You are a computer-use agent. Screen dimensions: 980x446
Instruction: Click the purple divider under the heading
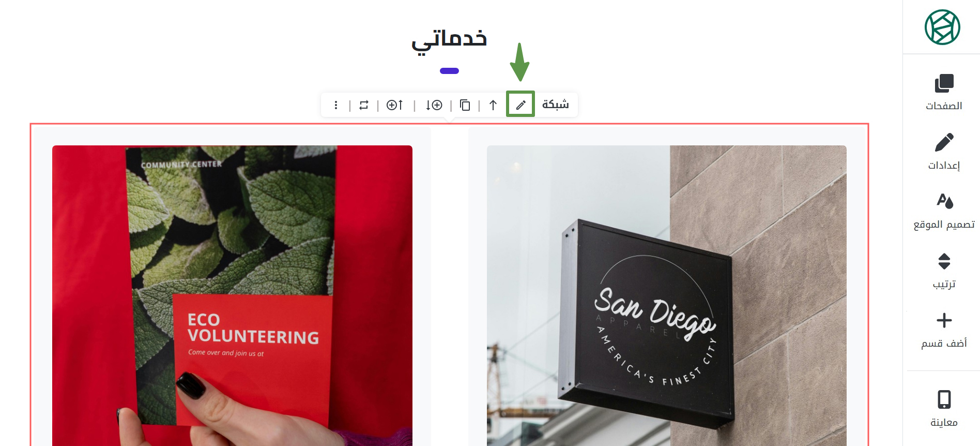click(x=449, y=71)
